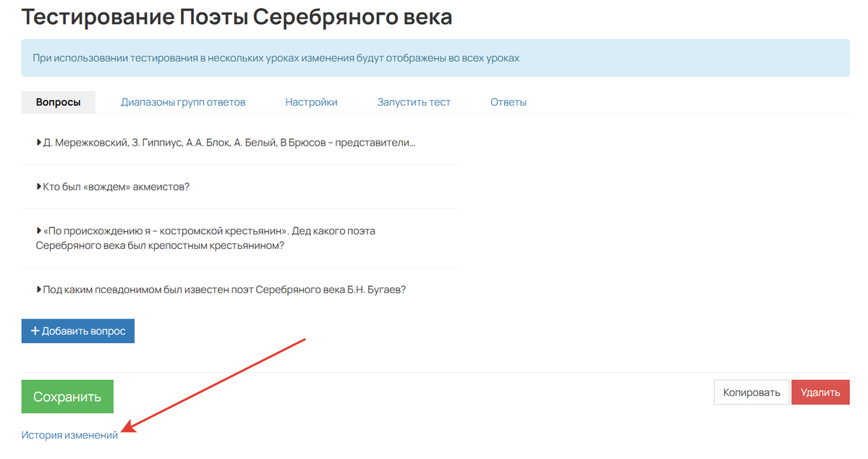Go to the Запустить тест tab
The height and width of the screenshot is (459, 868).
414,102
